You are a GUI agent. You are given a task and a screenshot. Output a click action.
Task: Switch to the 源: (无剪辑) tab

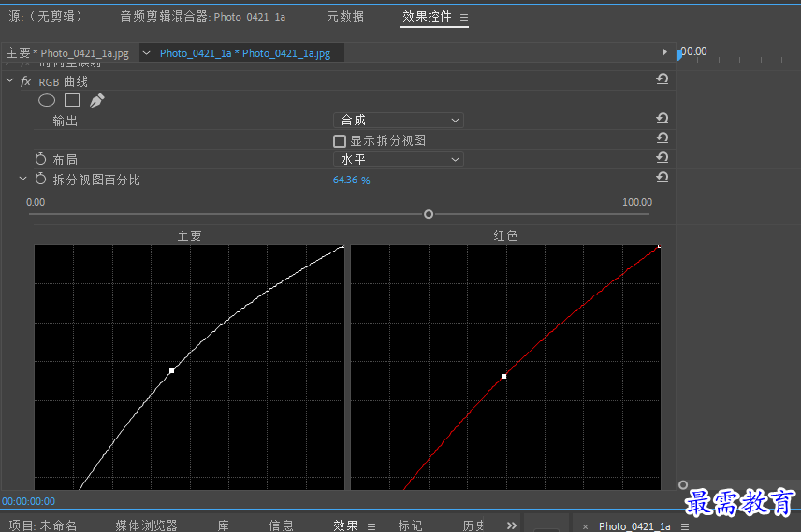[x=45, y=16]
